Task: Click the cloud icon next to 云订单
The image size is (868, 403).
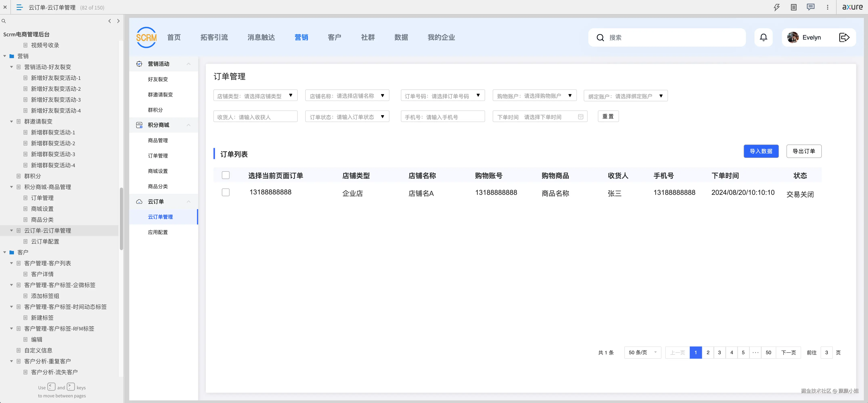Action: pos(139,201)
